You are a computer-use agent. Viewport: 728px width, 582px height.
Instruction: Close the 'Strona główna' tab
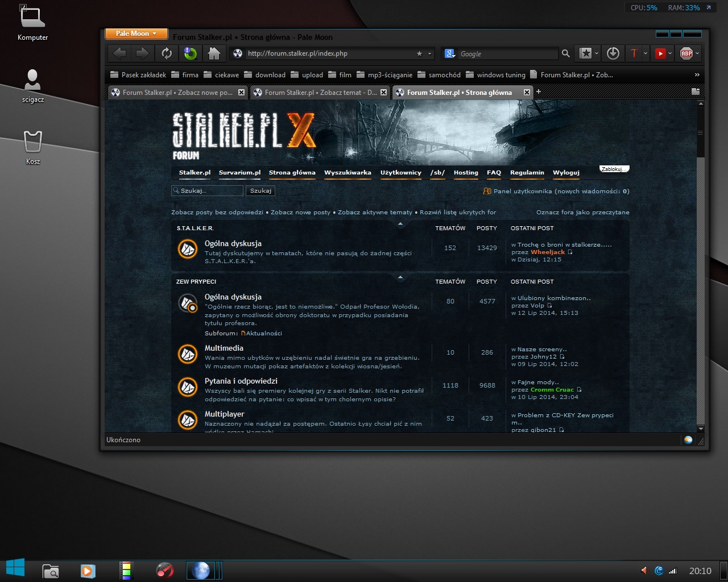pyautogui.click(x=527, y=92)
